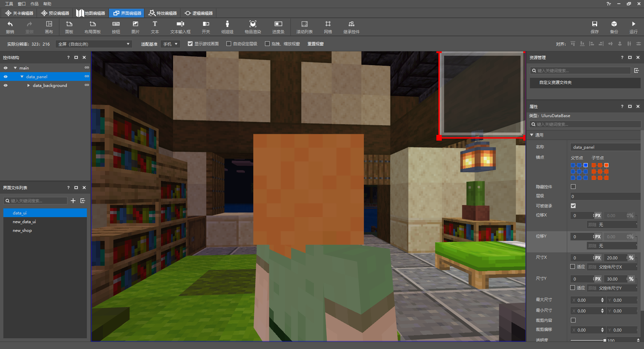Toggle 显示游戏画面 checkbox
644x349 pixels.
pos(190,44)
